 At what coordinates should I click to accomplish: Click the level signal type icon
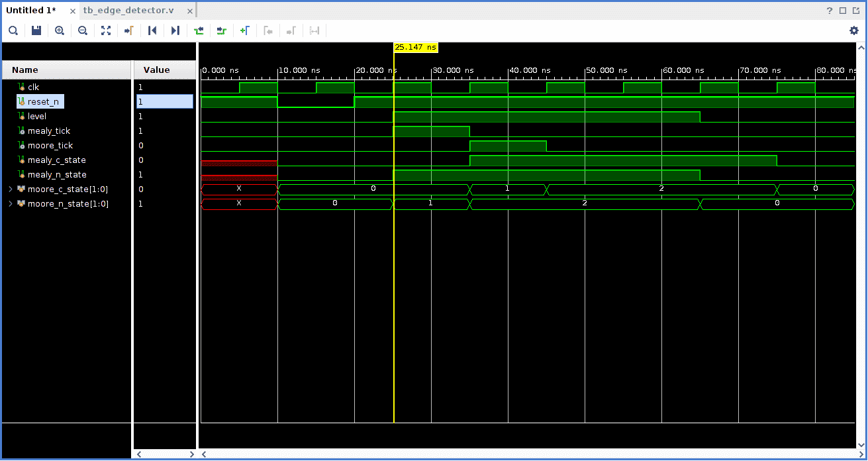[x=21, y=117]
